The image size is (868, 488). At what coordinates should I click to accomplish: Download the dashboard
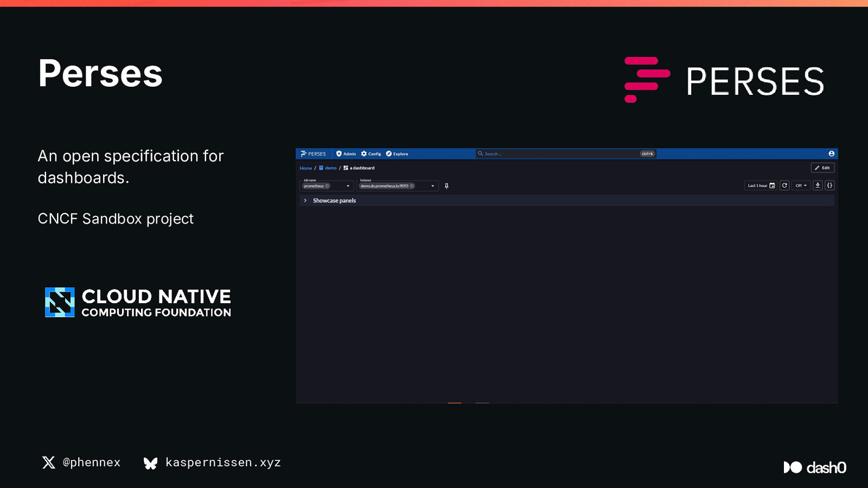(x=818, y=185)
